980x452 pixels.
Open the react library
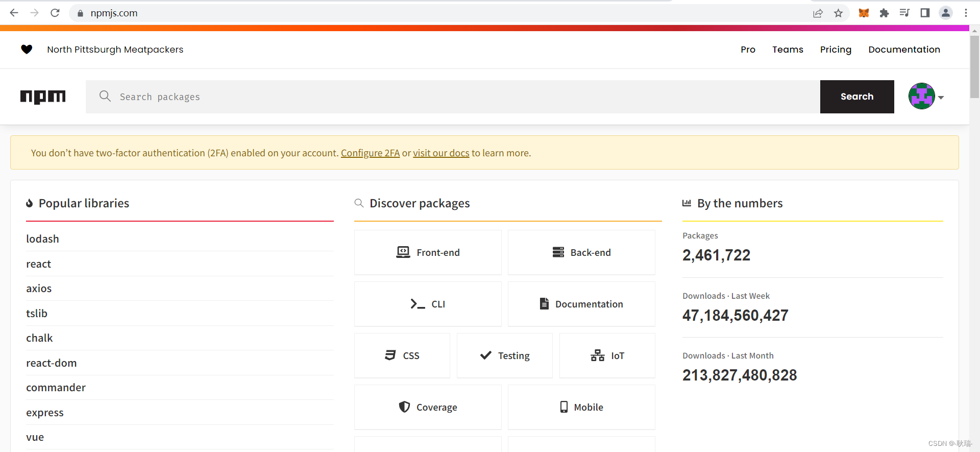(x=38, y=264)
